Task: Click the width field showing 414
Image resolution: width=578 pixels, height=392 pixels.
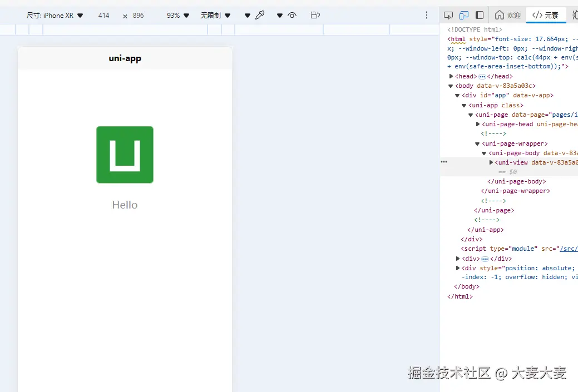Action: coord(103,16)
